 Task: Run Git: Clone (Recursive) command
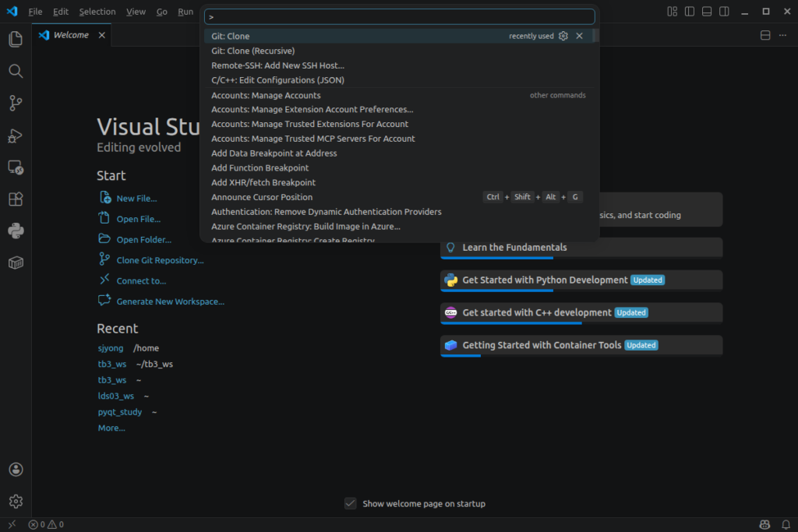pos(400,51)
